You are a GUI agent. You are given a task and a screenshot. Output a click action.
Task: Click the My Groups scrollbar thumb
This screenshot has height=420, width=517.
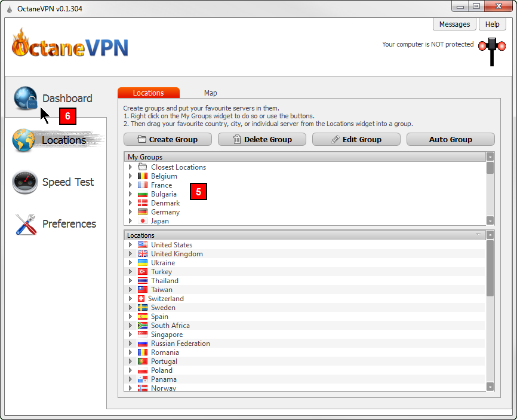pyautogui.click(x=490, y=168)
